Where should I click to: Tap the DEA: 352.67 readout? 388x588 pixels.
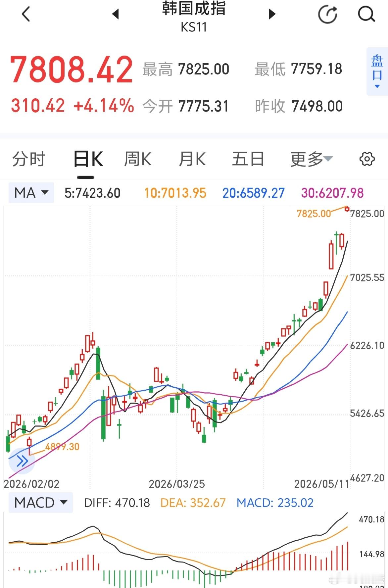coord(193,503)
